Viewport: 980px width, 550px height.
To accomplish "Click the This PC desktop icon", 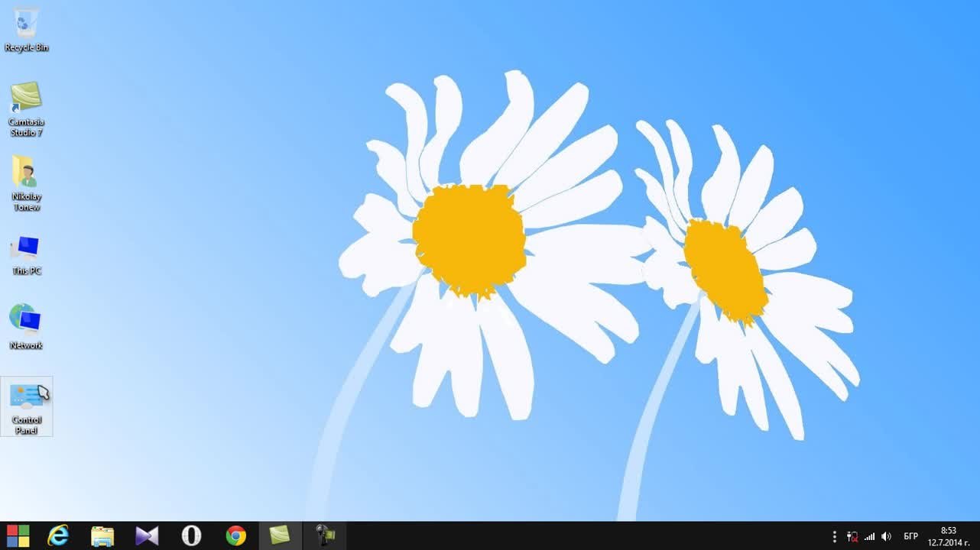I will point(26,254).
